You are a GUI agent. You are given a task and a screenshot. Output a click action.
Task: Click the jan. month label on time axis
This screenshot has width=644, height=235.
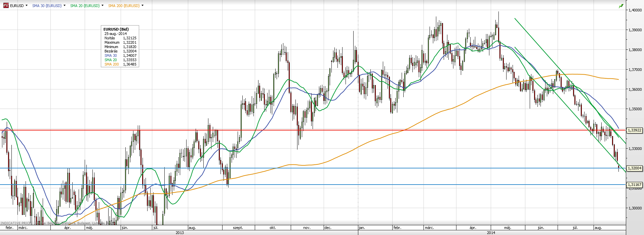[x=362, y=228]
